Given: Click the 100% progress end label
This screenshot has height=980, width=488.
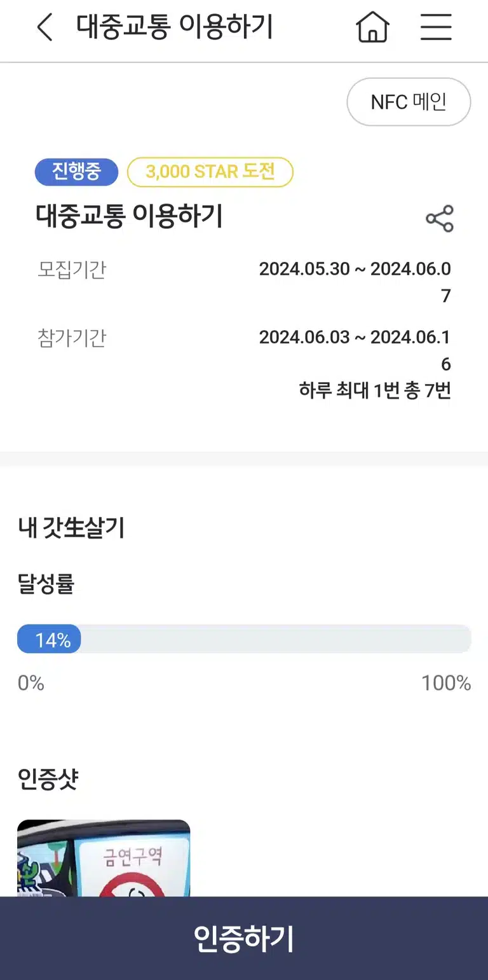Looking at the screenshot, I should tap(446, 683).
